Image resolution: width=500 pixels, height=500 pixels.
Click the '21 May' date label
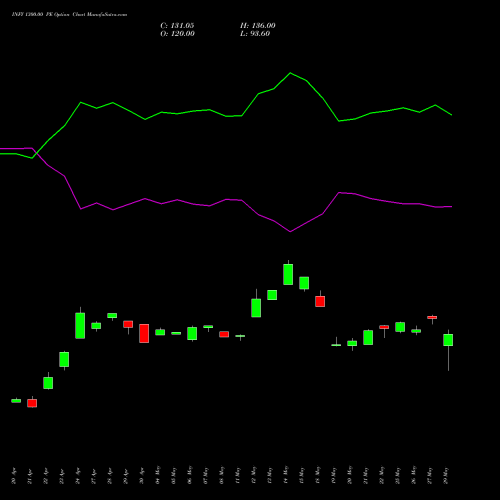coord(366,475)
